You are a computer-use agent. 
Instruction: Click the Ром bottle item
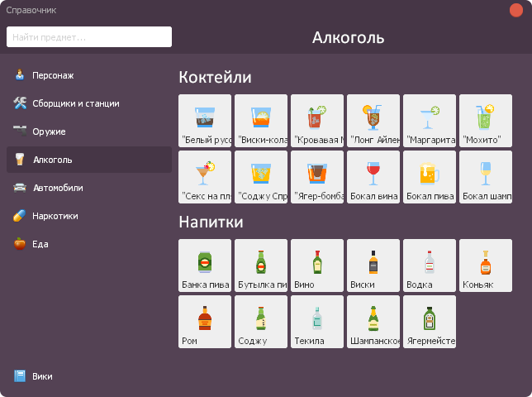click(x=205, y=322)
